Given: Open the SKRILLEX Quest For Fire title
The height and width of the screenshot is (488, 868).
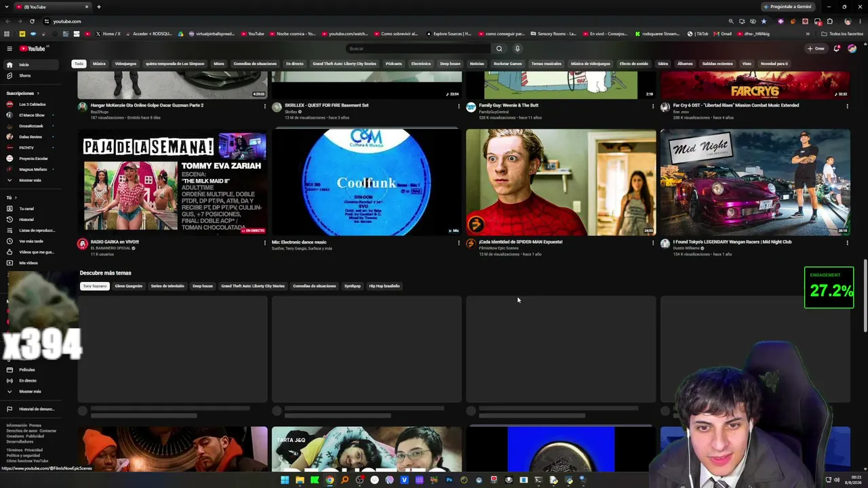Looking at the screenshot, I should tap(327, 105).
